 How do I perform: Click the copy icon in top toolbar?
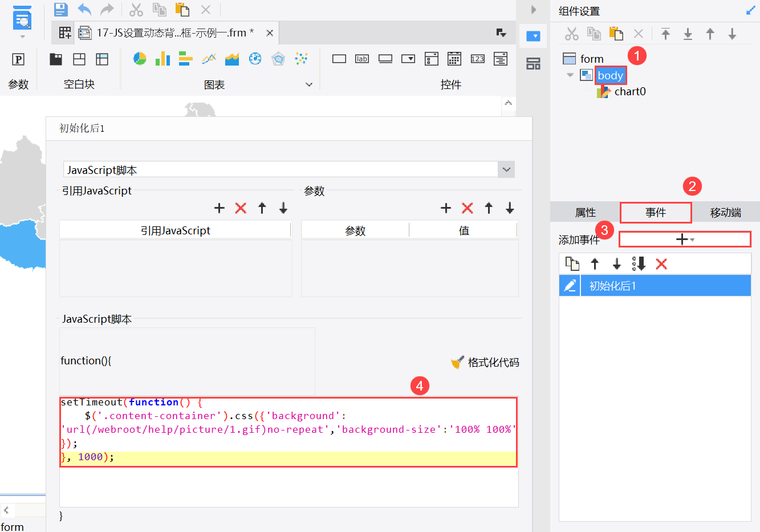[159, 9]
